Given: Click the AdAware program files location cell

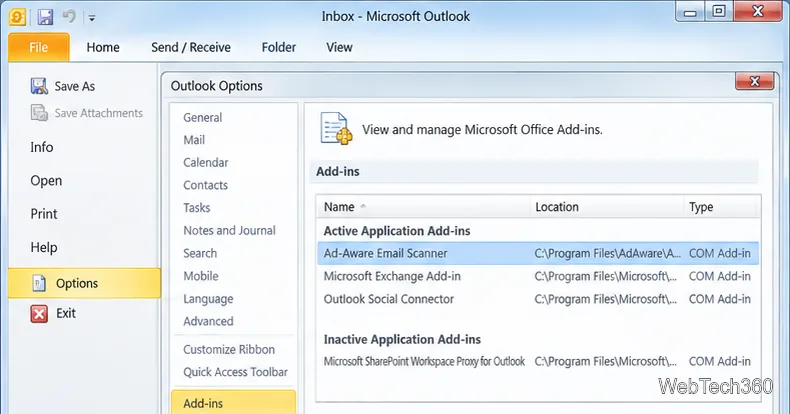Looking at the screenshot, I should (x=607, y=253).
